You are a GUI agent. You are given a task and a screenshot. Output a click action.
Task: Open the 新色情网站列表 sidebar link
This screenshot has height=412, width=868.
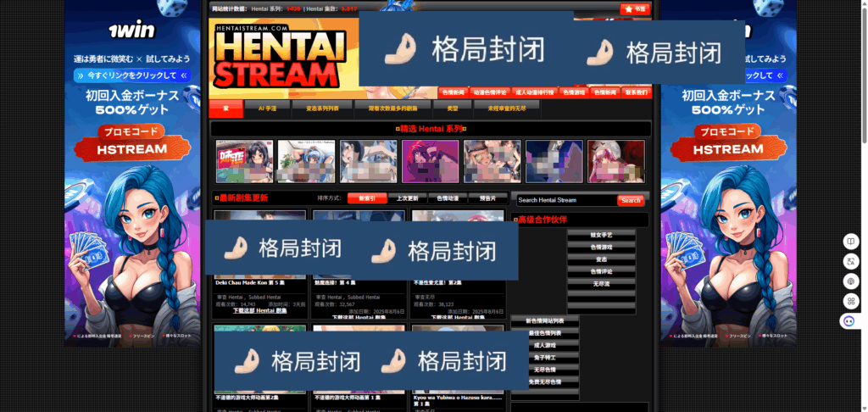pos(545,320)
